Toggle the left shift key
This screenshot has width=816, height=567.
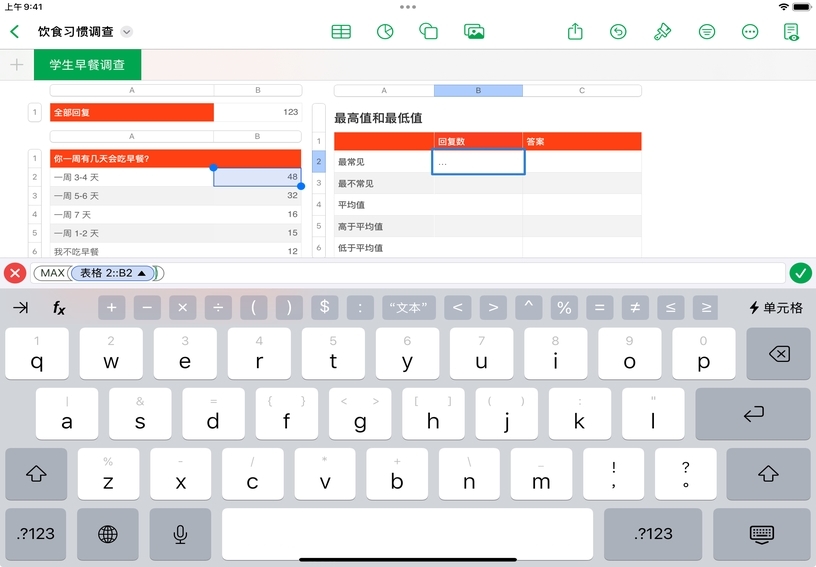coord(36,474)
